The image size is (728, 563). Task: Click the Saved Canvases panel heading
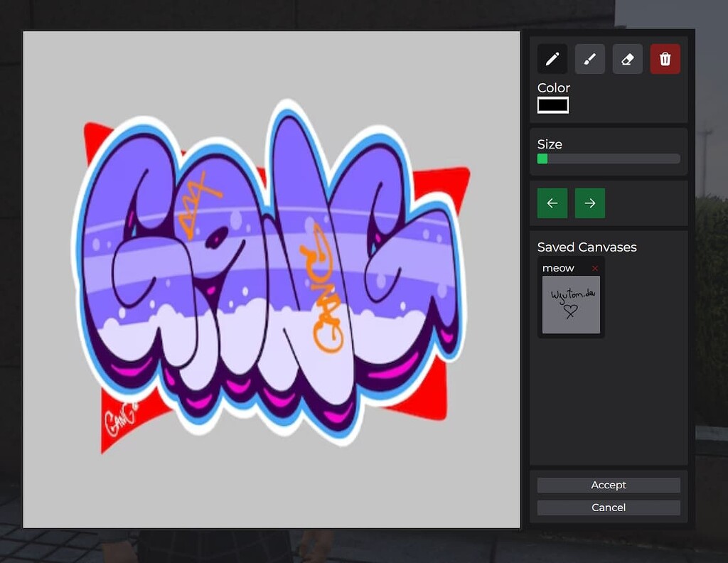point(587,247)
